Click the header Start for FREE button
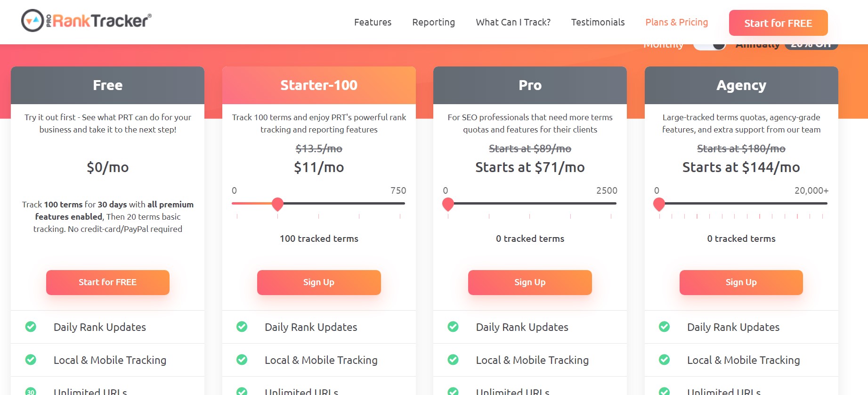Screen dimensions: 868x395 click(x=778, y=23)
